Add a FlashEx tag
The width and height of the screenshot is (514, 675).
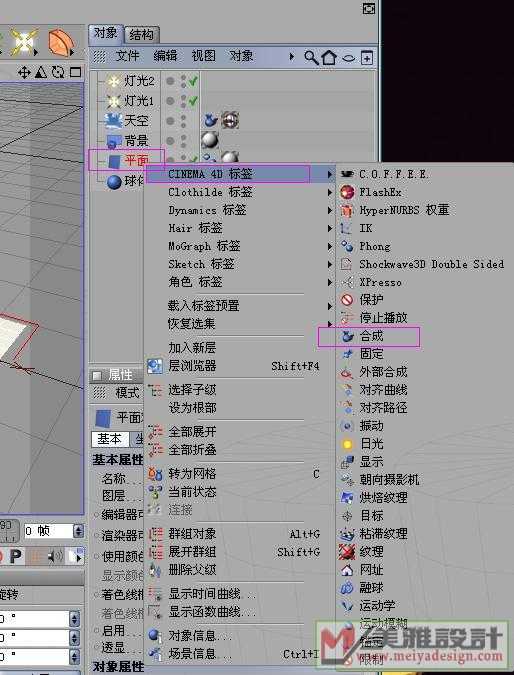pyautogui.click(x=371, y=192)
